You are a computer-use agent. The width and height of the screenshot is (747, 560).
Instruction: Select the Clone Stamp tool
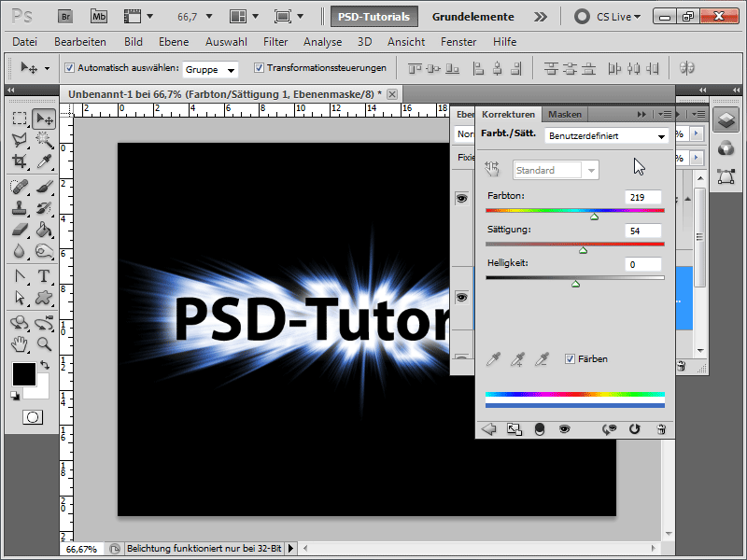[20, 208]
